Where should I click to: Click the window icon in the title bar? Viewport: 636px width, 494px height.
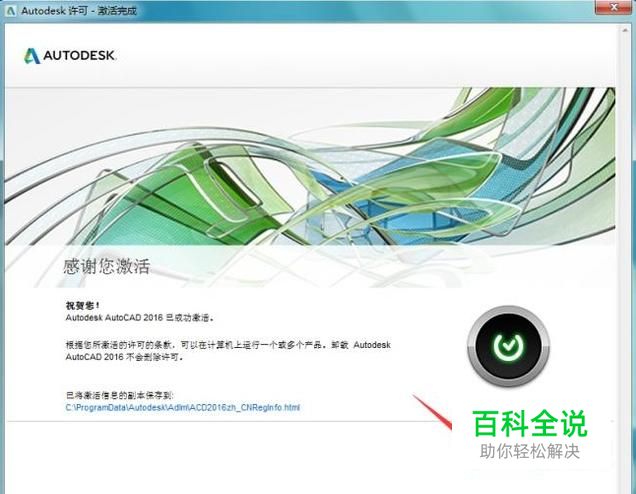click(x=10, y=11)
